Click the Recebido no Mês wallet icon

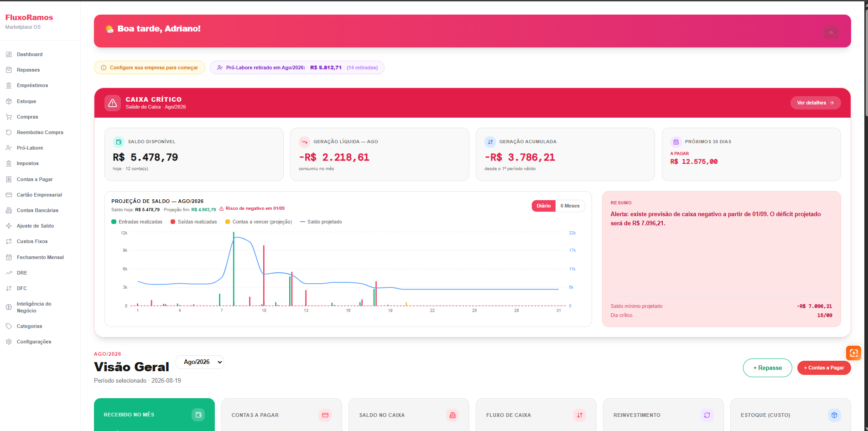pyautogui.click(x=198, y=415)
